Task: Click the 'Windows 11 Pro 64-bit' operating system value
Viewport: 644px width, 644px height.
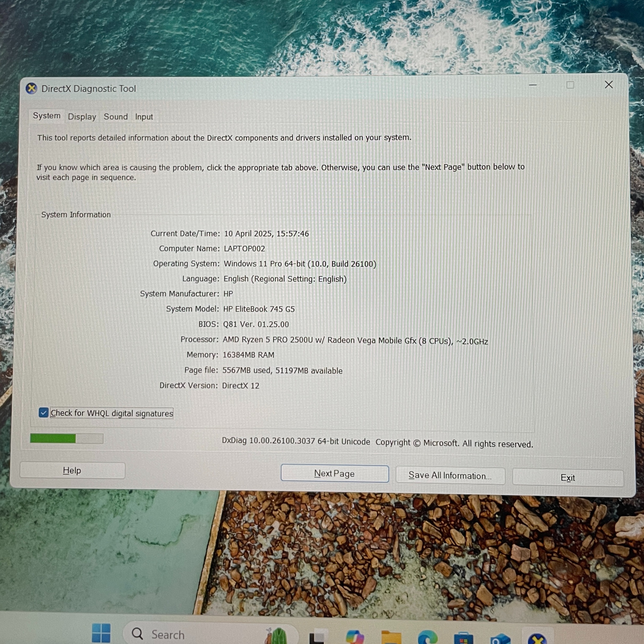Action: click(x=300, y=264)
